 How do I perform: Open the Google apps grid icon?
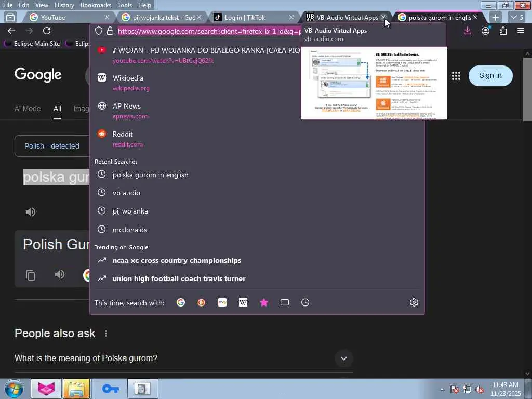coord(456,76)
